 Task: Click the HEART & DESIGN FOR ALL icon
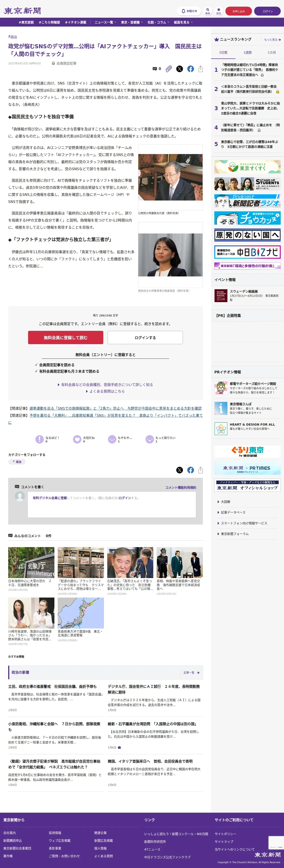click(221, 429)
